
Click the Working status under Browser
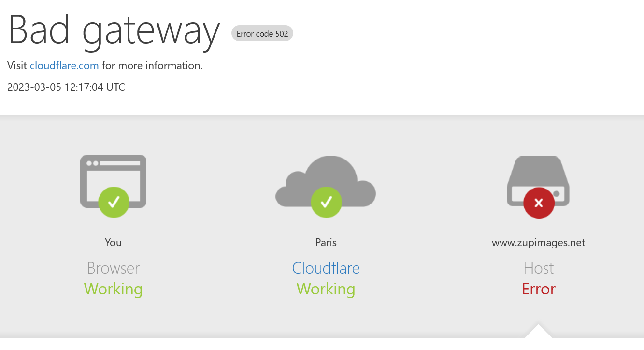(113, 289)
